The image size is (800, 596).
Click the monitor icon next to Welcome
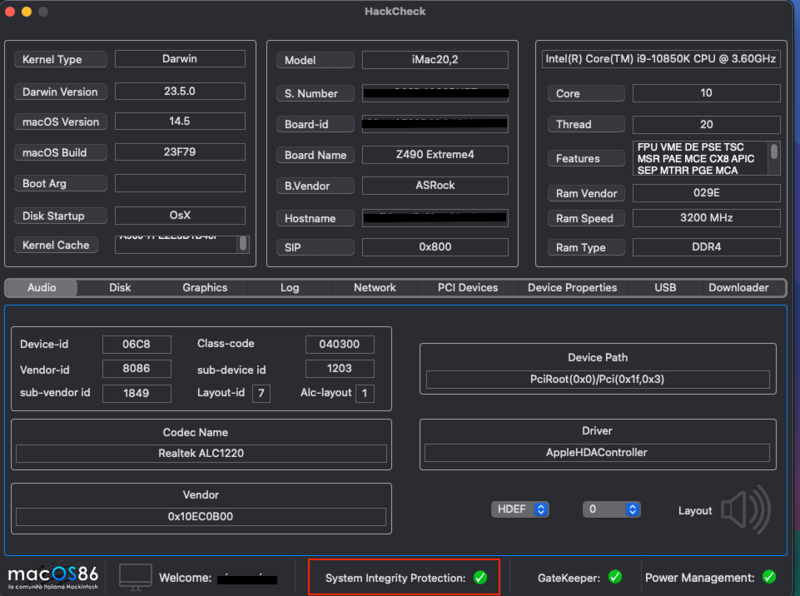134,576
